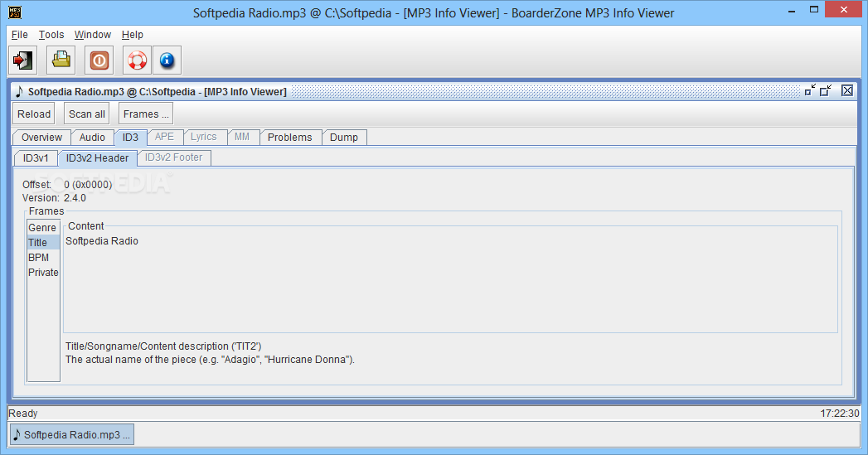The image size is (868, 455).
Task: Click the Version 2.4.0 value
Action: coord(75,197)
